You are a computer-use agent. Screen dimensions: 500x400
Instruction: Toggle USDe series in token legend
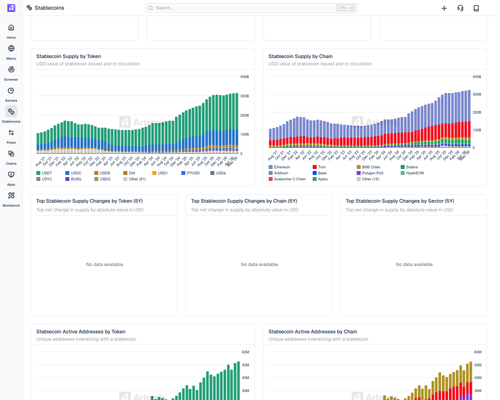coord(218,173)
